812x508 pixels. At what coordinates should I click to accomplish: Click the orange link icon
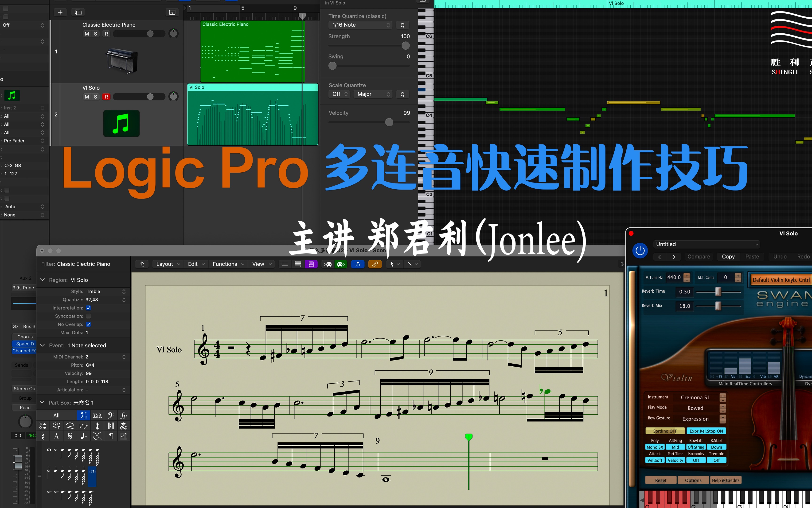375,264
